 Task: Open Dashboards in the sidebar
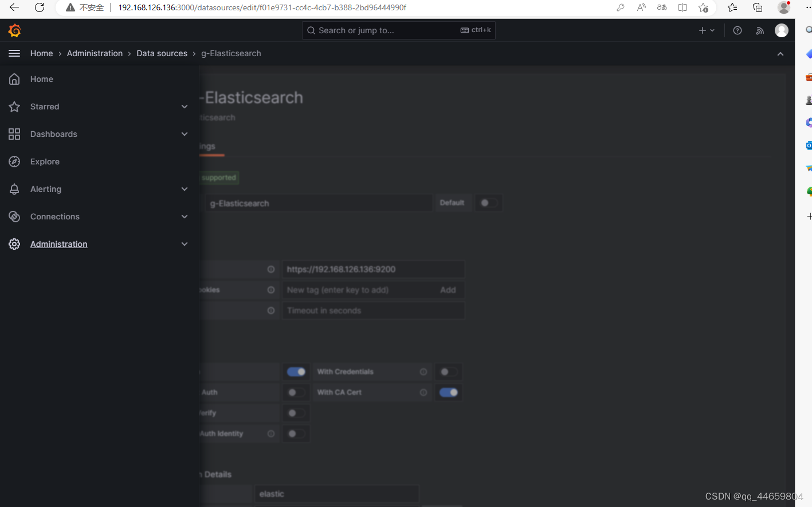click(54, 134)
